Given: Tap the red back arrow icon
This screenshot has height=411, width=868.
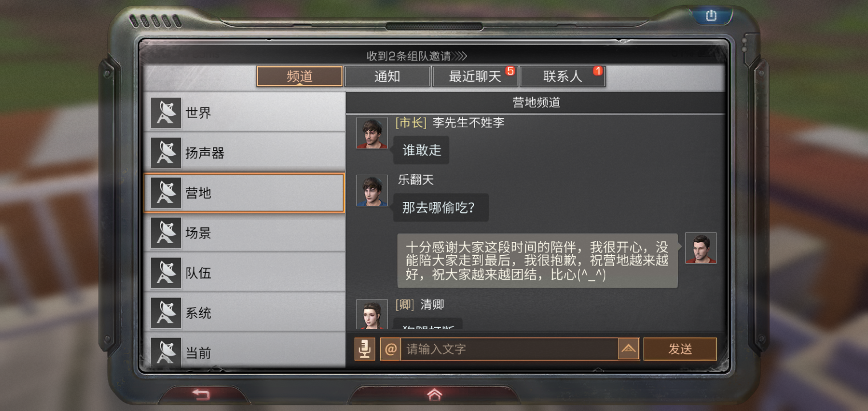Looking at the screenshot, I should [201, 394].
